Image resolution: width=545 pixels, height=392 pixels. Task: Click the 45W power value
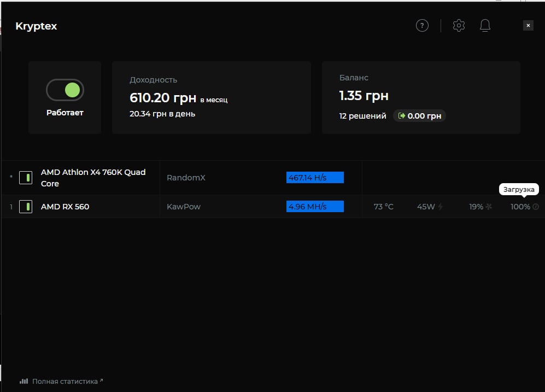426,207
